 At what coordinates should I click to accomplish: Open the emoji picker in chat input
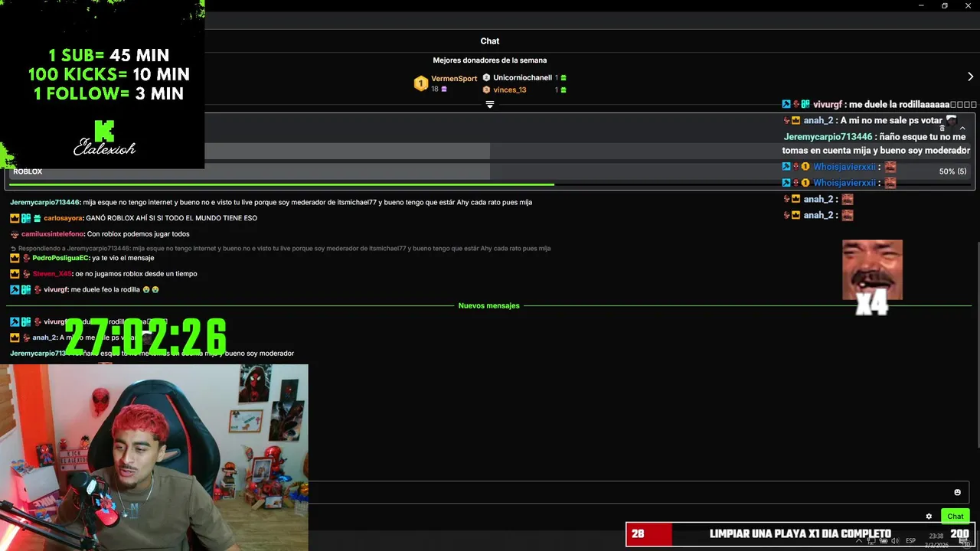click(x=957, y=492)
